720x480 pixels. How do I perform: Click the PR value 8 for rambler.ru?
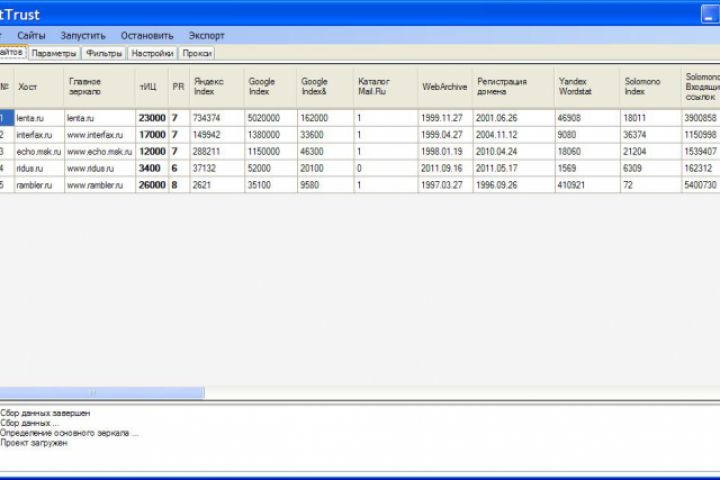(x=179, y=185)
